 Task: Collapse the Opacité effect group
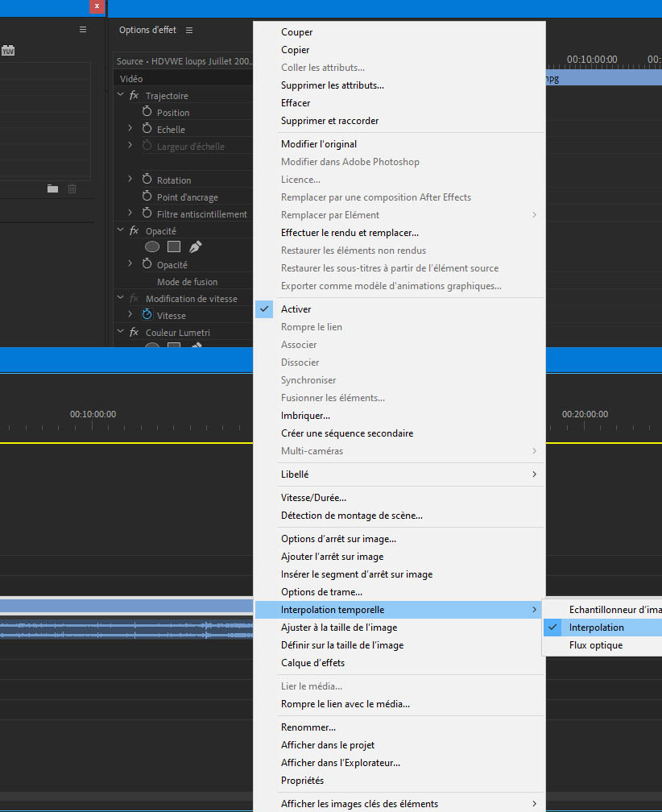click(121, 230)
